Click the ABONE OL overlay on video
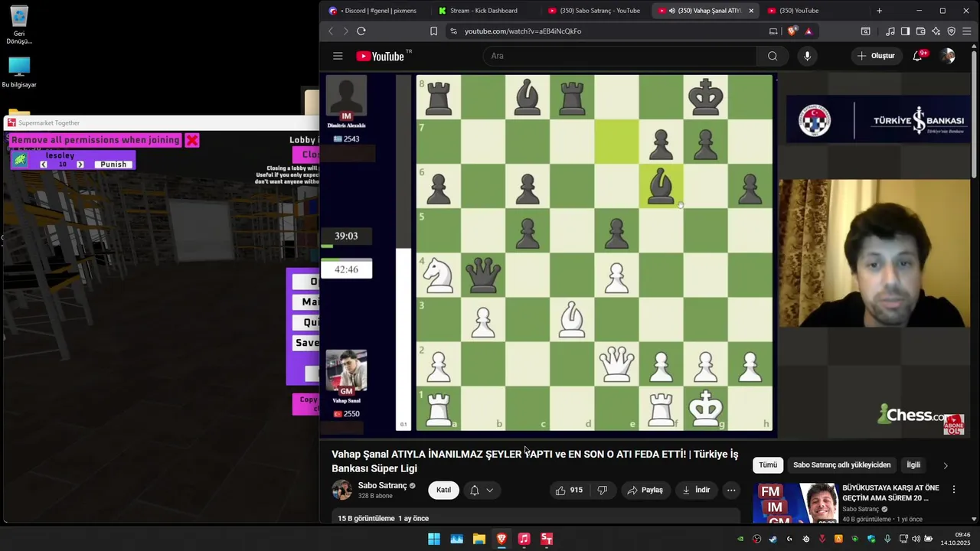The width and height of the screenshot is (980, 551). point(953,425)
